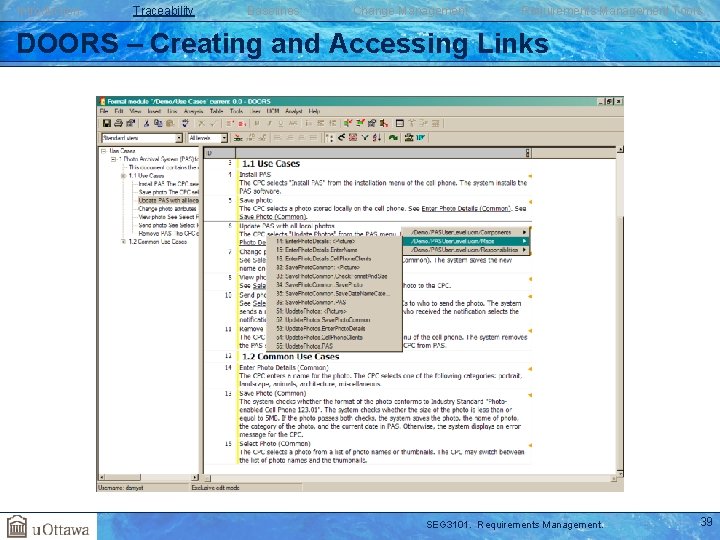Image resolution: width=720 pixels, height=540 pixels.
Task: Open the Insert menu
Action: pyautogui.click(x=154, y=111)
